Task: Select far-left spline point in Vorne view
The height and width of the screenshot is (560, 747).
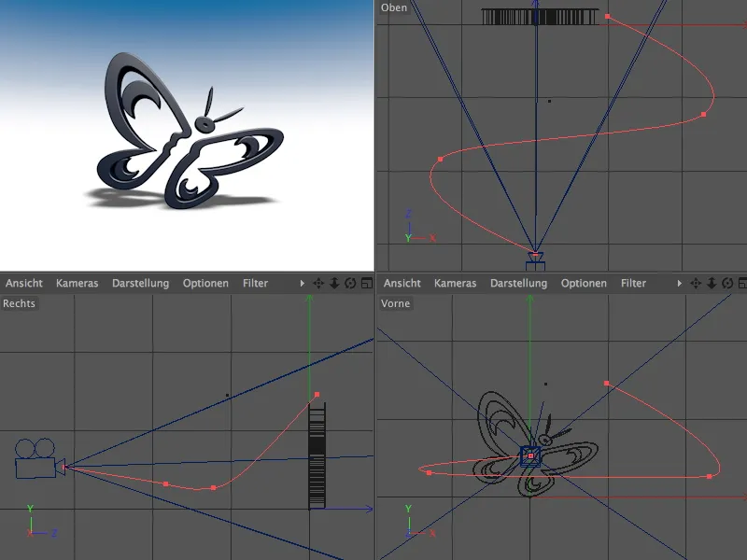Action: click(x=430, y=473)
